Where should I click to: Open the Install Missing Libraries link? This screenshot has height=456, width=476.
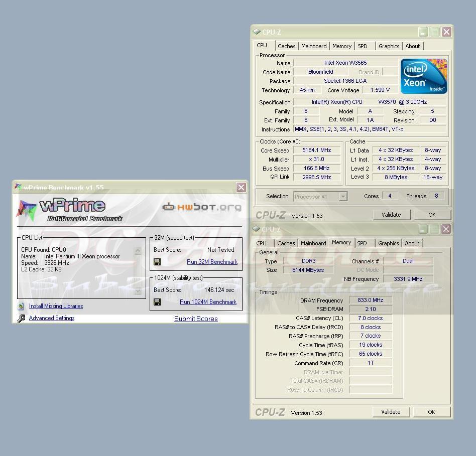pos(56,306)
